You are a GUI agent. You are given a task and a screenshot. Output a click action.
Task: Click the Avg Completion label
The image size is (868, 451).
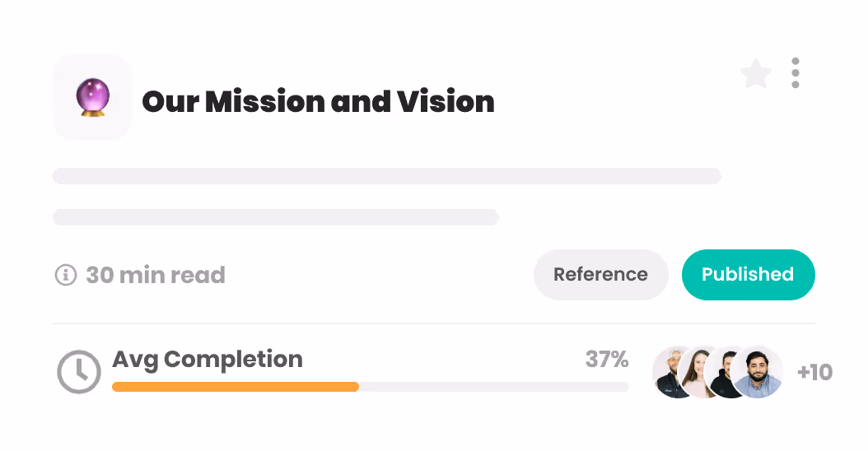208,360
